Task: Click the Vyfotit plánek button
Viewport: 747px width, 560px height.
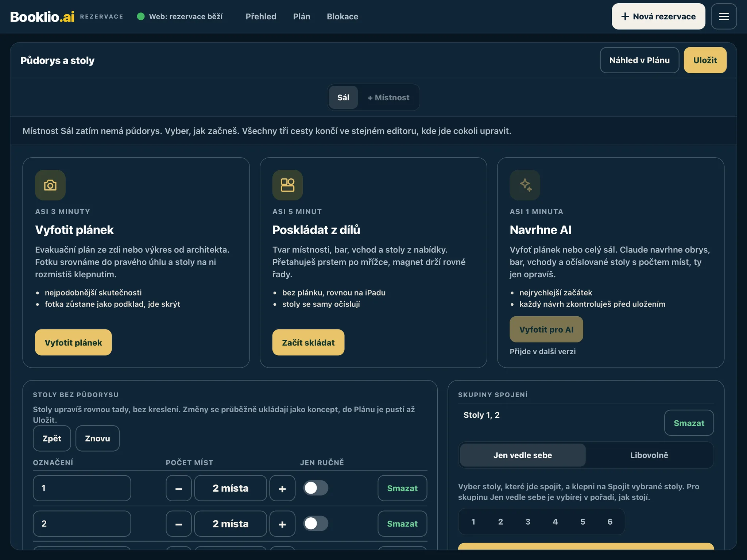Action: click(x=73, y=342)
